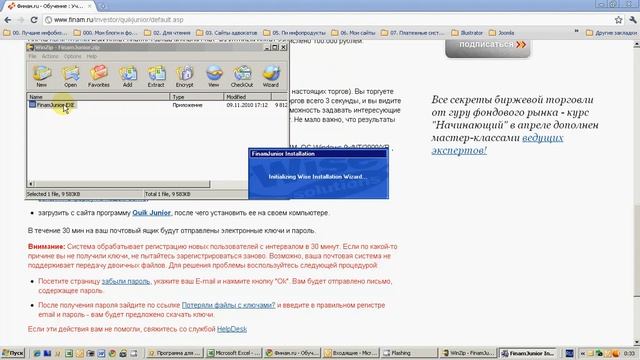Switch to 'Входящие - Micr...' taskbar button
The width and height of the screenshot is (640, 360).
(351, 353)
